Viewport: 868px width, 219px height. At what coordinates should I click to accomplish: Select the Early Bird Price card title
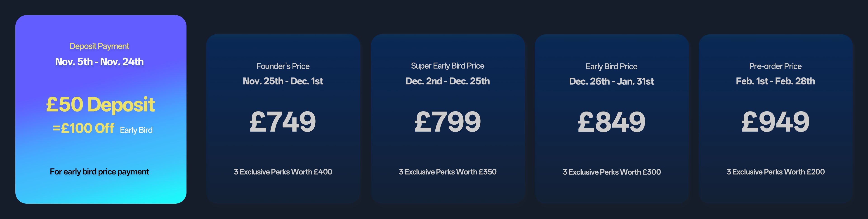(611, 67)
